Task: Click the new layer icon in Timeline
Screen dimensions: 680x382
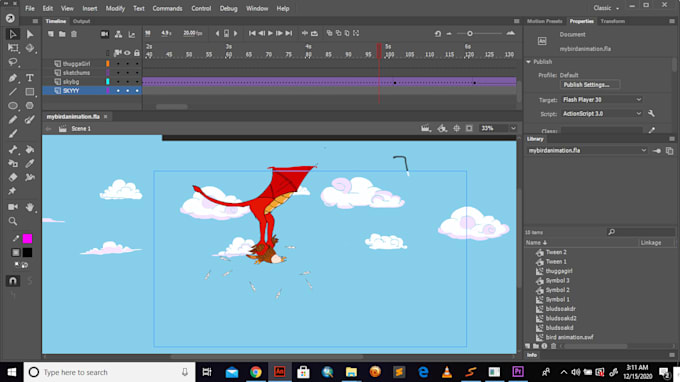Action: click(51, 34)
